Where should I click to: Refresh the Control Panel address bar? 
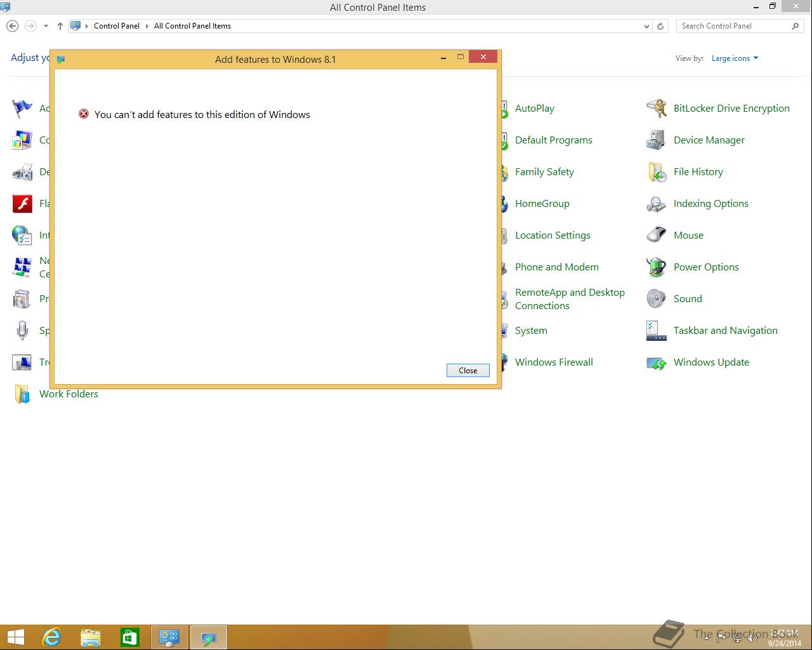pos(660,26)
